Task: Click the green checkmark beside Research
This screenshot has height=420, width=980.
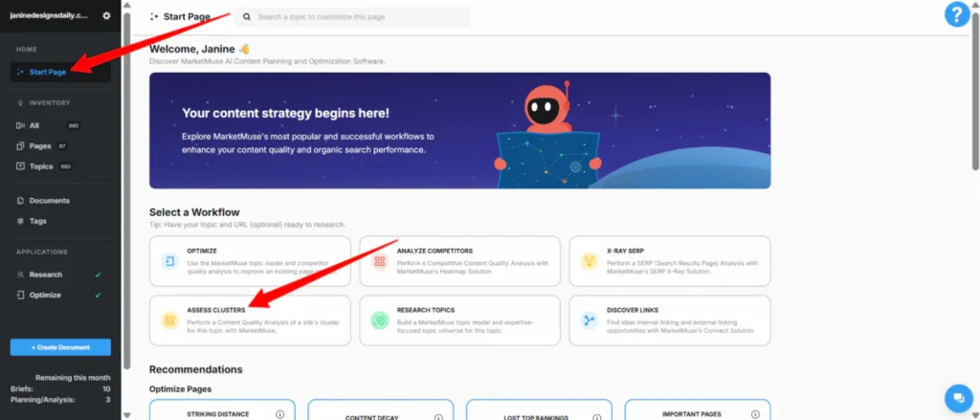Action: coord(98,275)
